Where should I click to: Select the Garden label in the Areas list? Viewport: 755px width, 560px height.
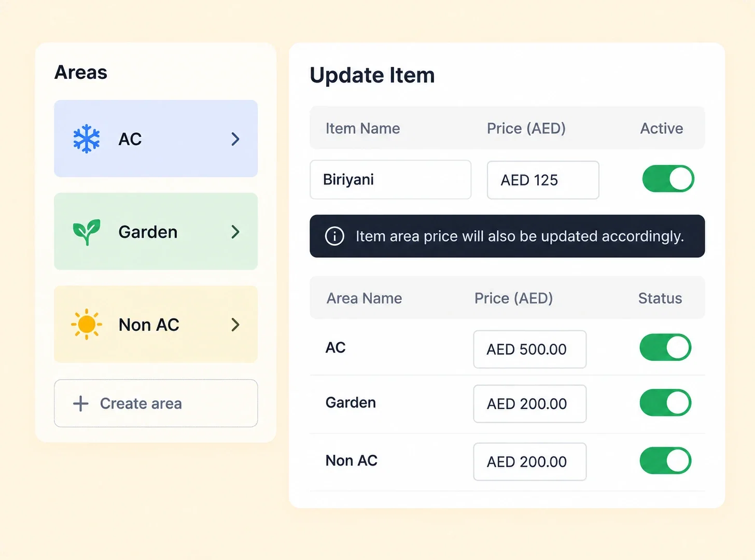[148, 232]
